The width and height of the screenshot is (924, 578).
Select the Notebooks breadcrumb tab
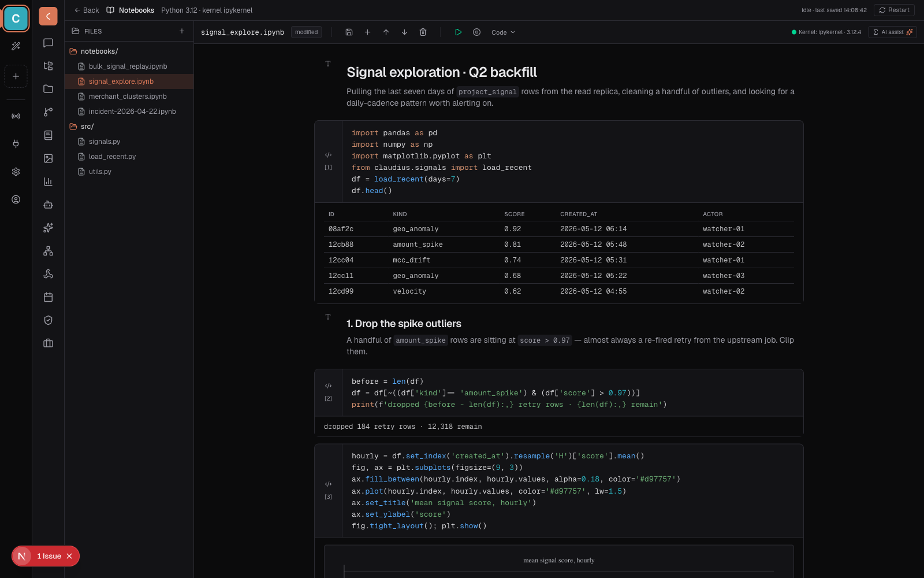131,10
